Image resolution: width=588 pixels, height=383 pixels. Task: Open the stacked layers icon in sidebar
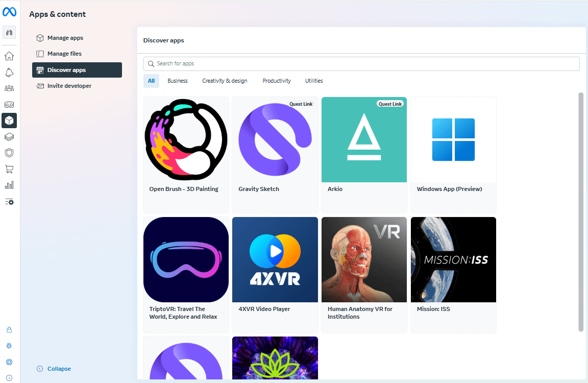pos(9,137)
